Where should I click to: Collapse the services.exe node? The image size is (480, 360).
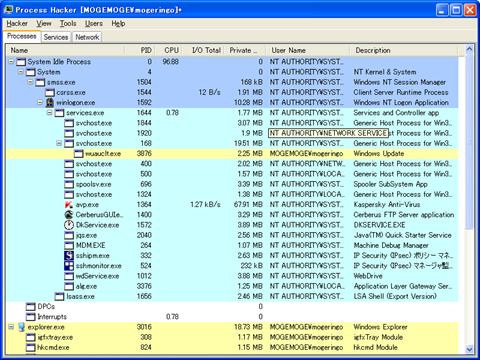point(50,113)
